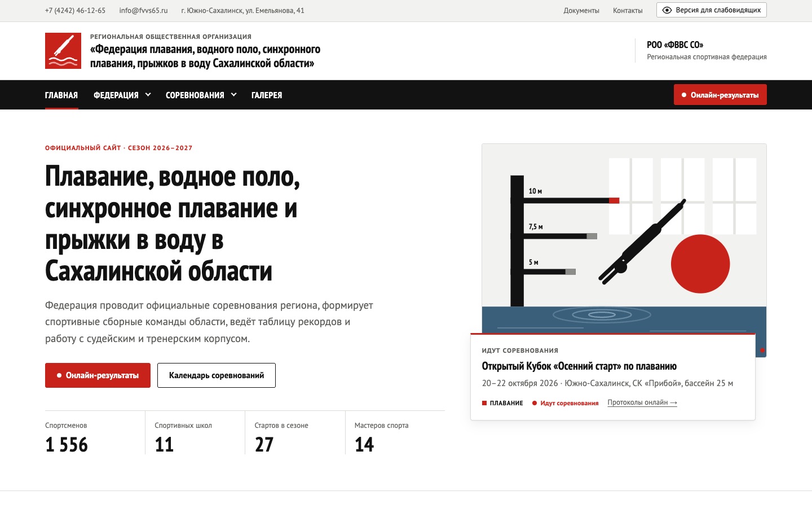Open the Открытый Кубок «Осенний старт» event title
Viewport: 812px width, 508px height.
579,366
